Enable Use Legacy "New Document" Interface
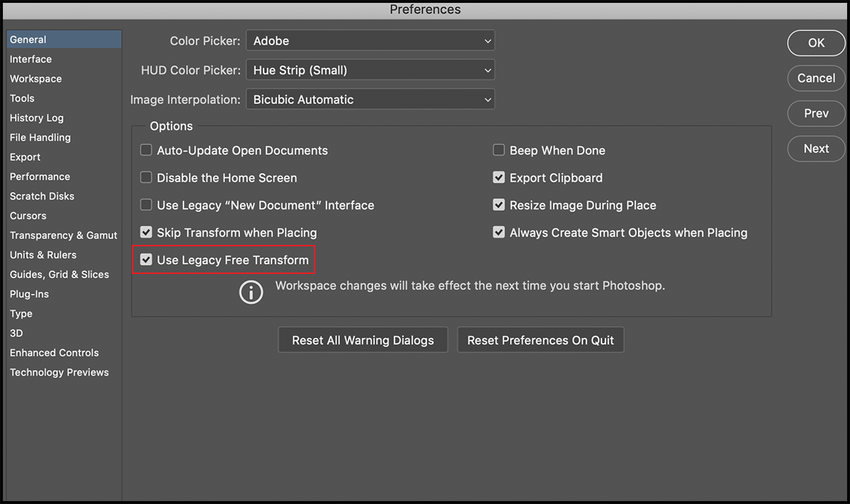Viewport: 850px width, 504px height. point(146,205)
